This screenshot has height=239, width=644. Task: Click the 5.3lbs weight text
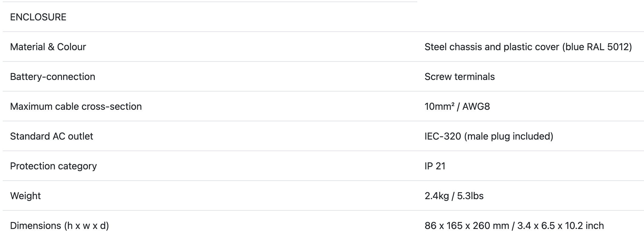[470, 196]
